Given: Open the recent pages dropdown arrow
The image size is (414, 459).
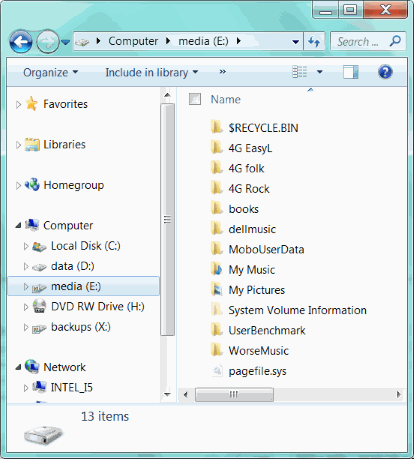Looking at the screenshot, I should [x=66, y=42].
